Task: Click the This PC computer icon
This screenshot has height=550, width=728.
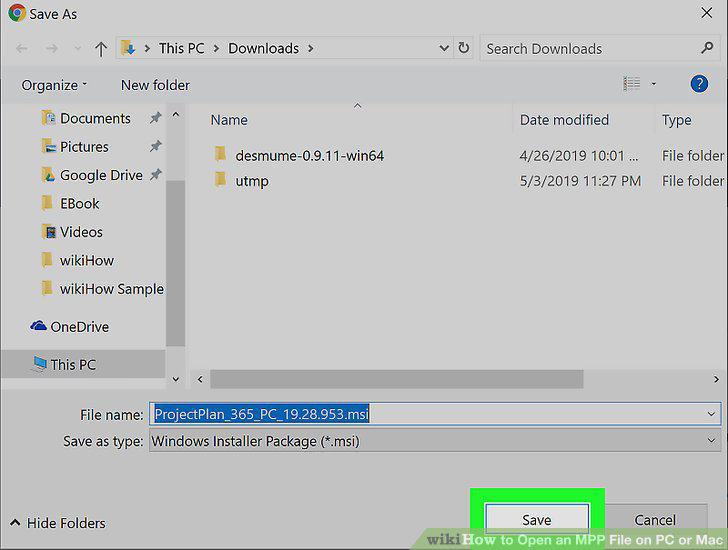Action: pos(40,364)
